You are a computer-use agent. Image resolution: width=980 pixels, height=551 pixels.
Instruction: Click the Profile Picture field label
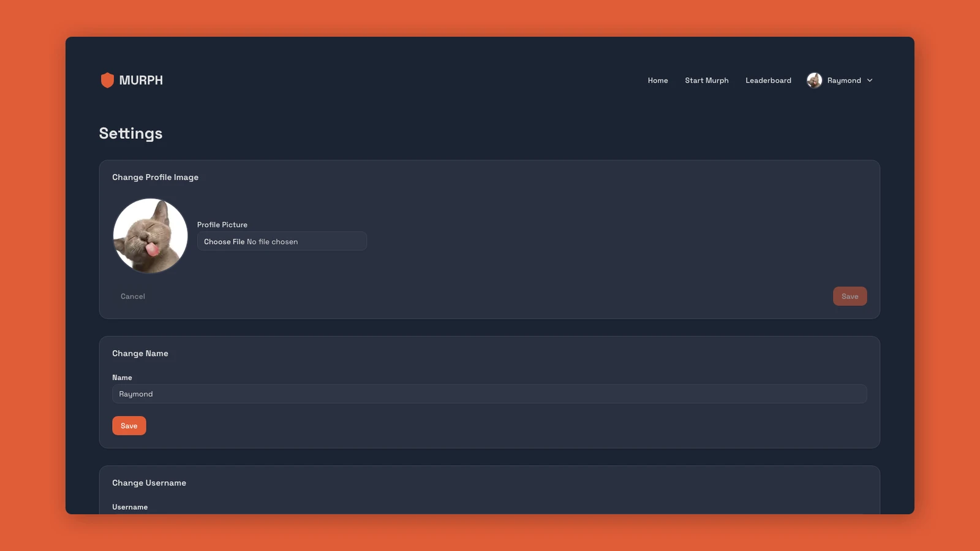click(222, 225)
